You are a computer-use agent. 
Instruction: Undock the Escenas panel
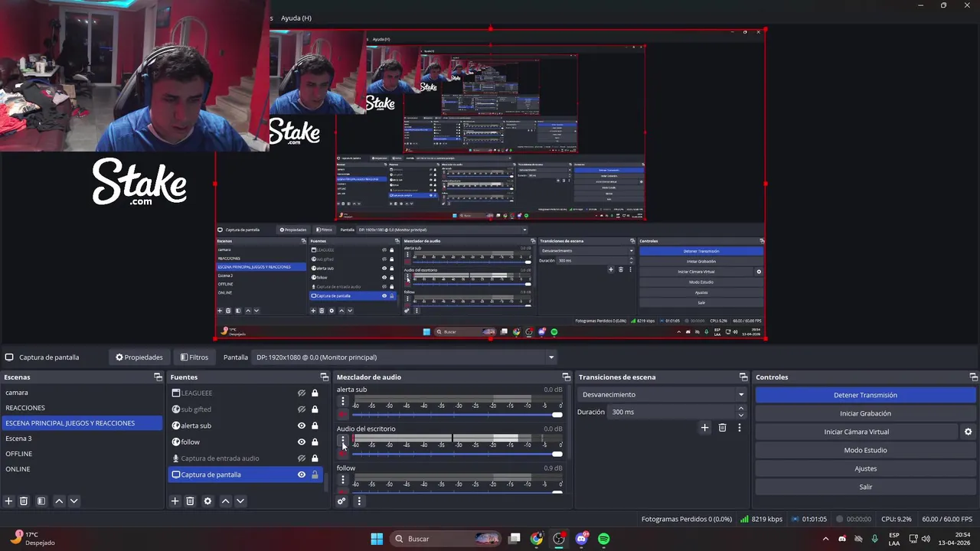pyautogui.click(x=158, y=377)
